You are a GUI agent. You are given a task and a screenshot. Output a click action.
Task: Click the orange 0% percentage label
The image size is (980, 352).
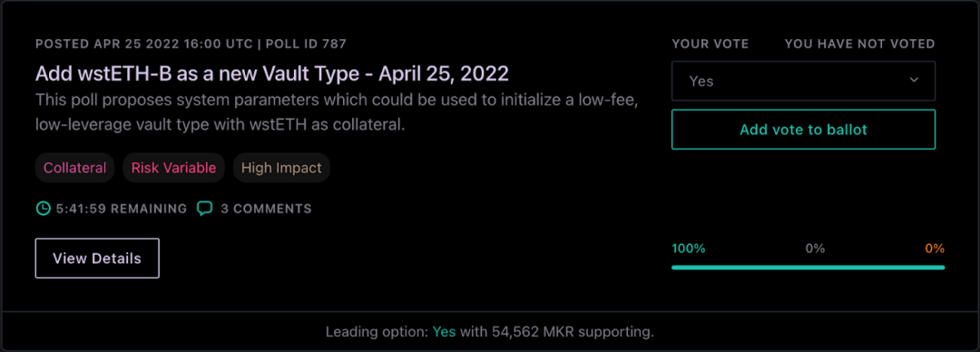tap(935, 249)
